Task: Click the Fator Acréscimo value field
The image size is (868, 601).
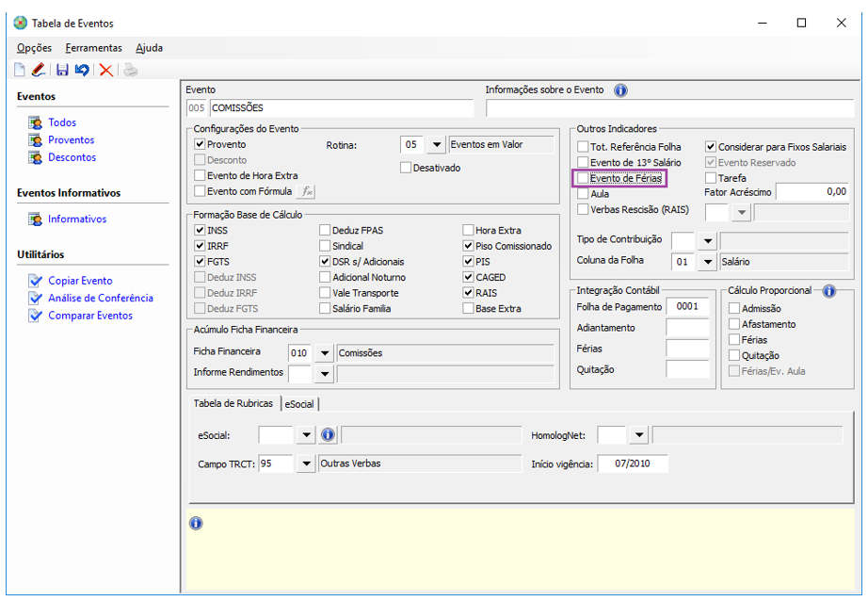Action: tap(812, 191)
